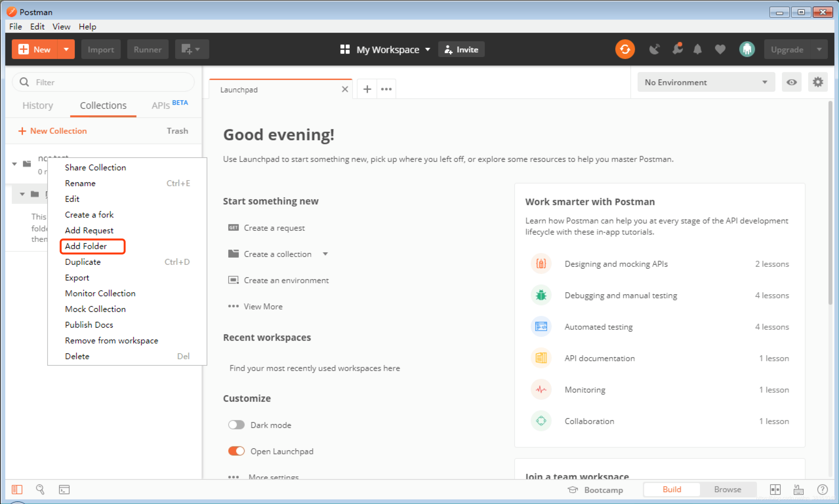Select Add Folder from context menu
Screen dimensions: 839x504
86,246
